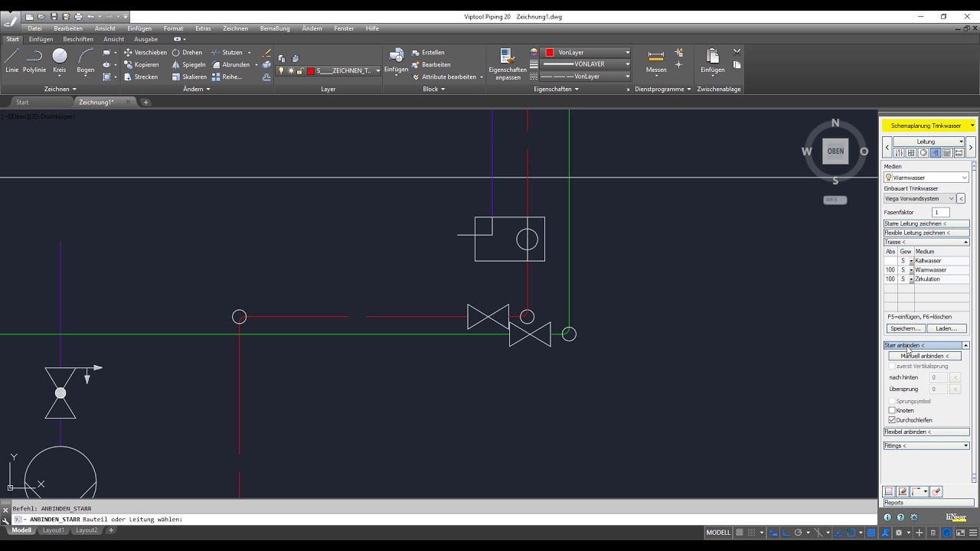Open the Viega Vorwandsystem dropdown
The width and height of the screenshot is (980, 551).
pyautogui.click(x=920, y=199)
